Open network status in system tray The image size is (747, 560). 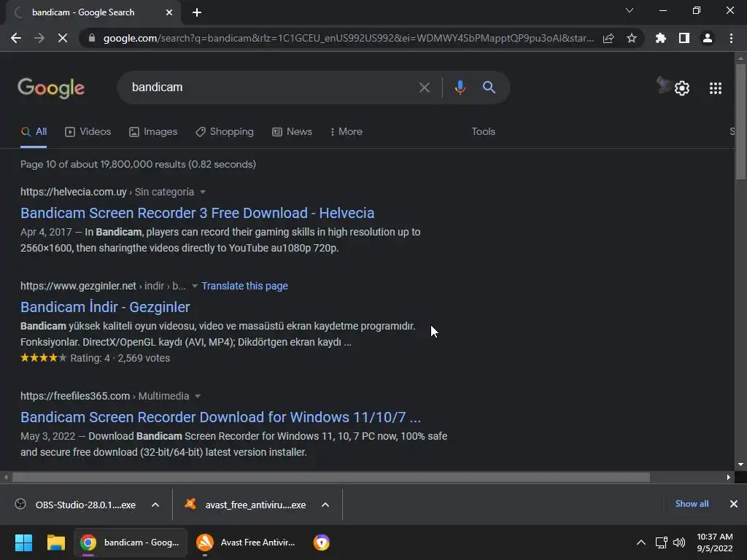[661, 542]
